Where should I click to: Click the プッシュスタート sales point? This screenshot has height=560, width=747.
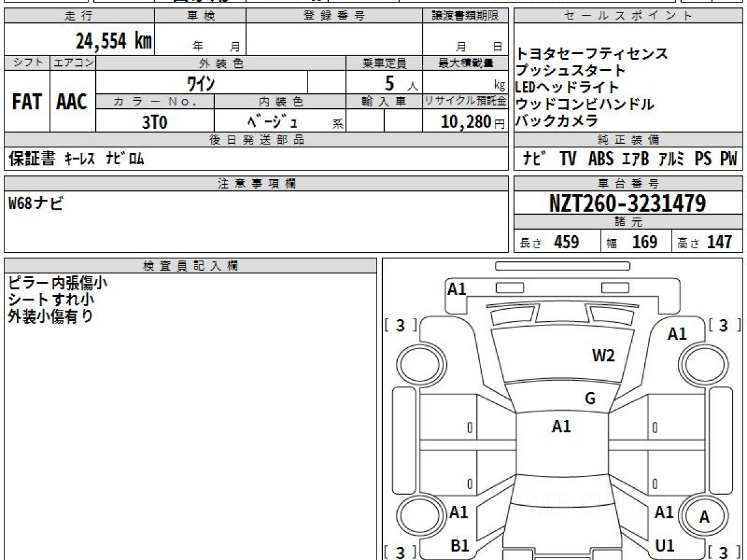pos(570,70)
